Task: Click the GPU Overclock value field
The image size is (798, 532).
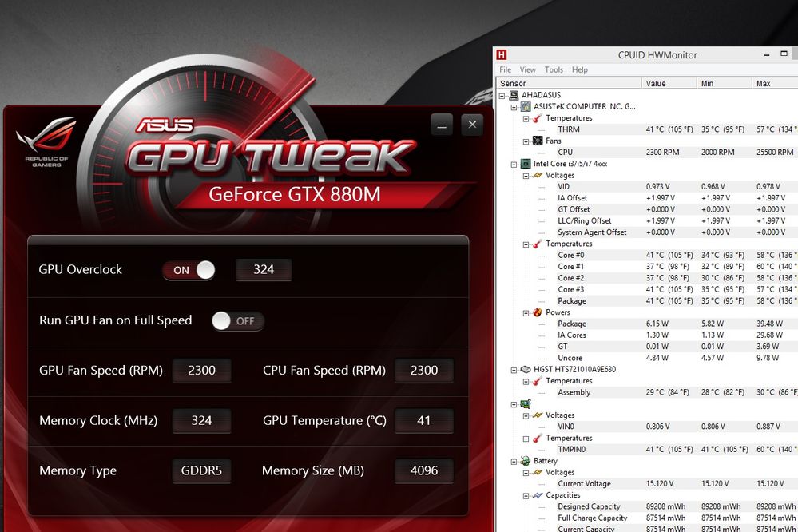Action: 264,269
